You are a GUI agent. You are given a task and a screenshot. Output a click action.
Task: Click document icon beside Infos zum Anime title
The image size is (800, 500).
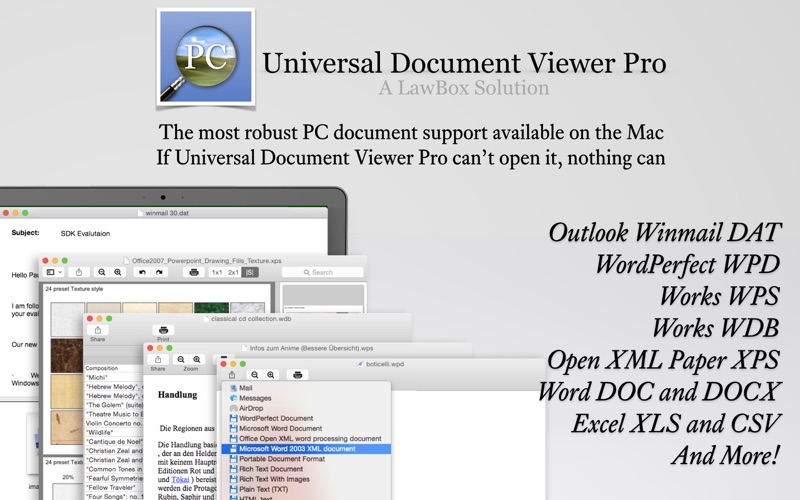(245, 348)
